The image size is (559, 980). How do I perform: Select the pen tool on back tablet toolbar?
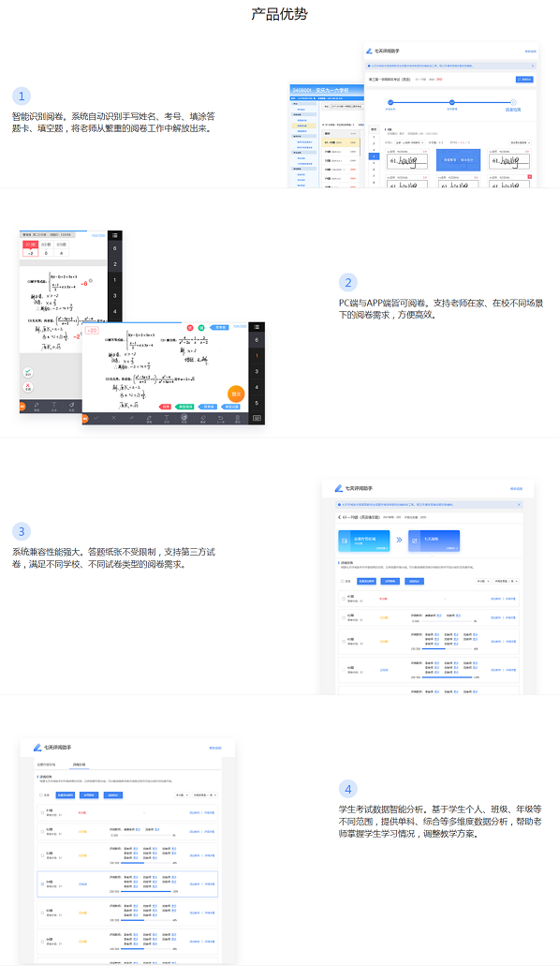click(x=37, y=407)
